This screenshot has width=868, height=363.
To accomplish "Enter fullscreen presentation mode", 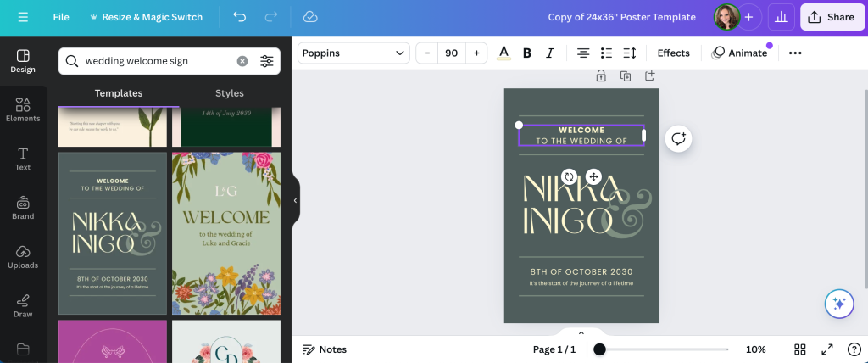I will [827, 349].
